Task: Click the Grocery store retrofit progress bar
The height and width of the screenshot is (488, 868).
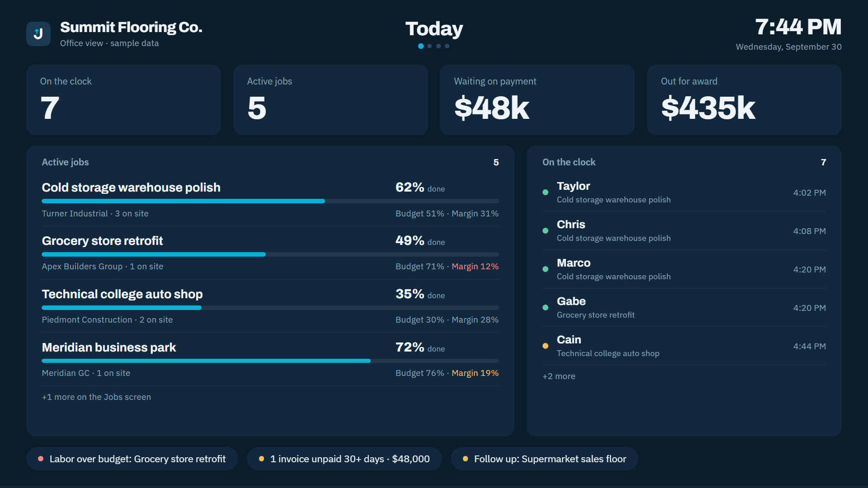Action: [270, 254]
